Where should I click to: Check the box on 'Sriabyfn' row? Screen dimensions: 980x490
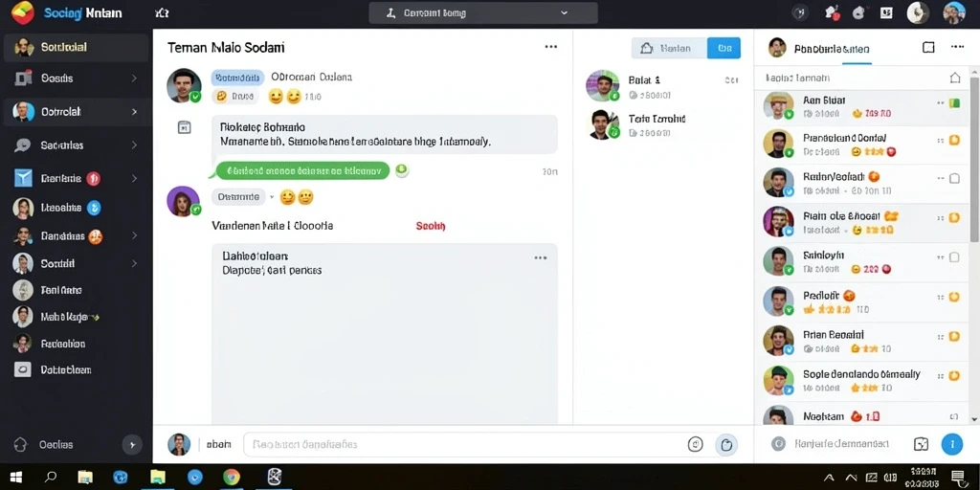click(954, 256)
